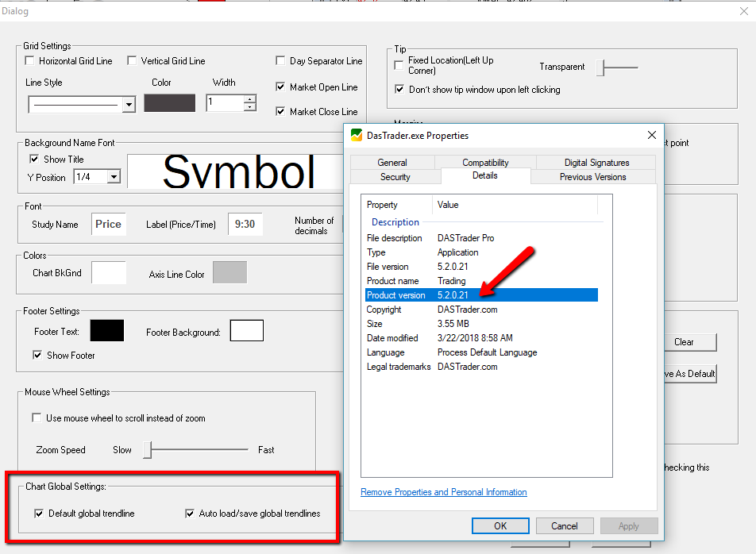Click Cancel in the Properties dialog
Viewport: 756px width, 554px height.
(x=564, y=525)
